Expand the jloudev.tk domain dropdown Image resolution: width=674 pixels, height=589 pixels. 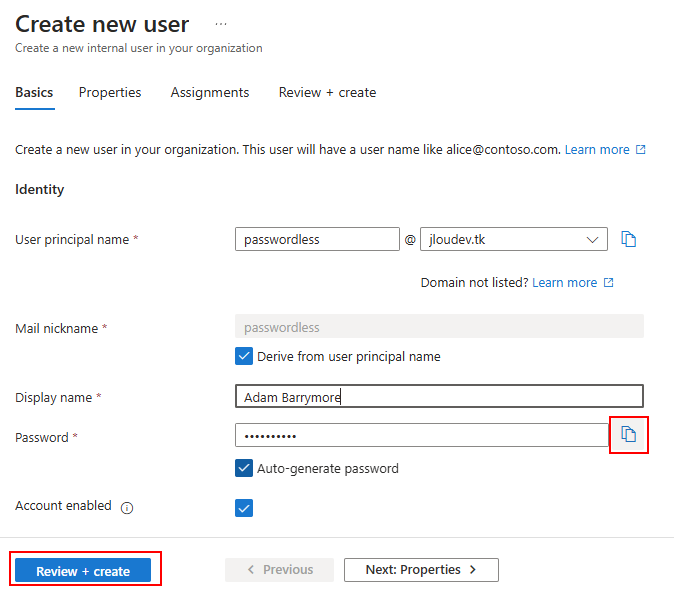tap(514, 239)
